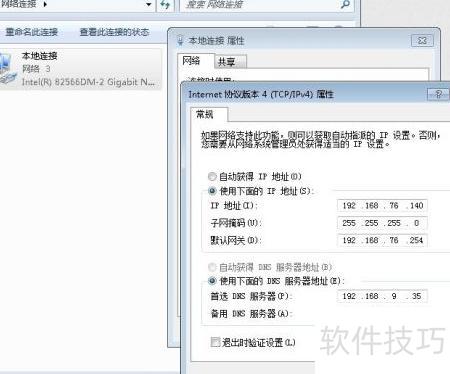Click the 首选 DNS 服务器 field
The width and height of the screenshot is (450, 374).
pyautogui.click(x=382, y=296)
